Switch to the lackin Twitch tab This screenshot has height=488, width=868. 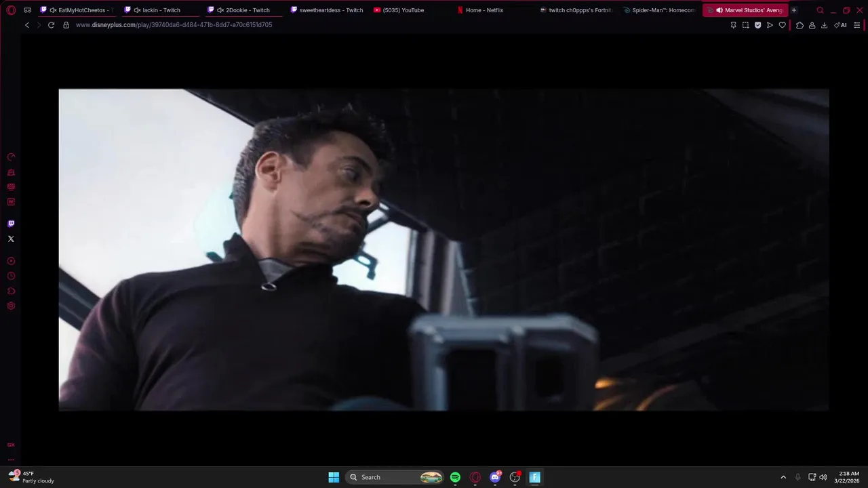(161, 10)
